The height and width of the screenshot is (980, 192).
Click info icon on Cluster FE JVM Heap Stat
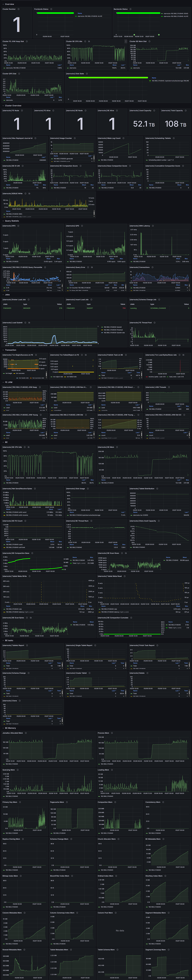tap(27, 42)
